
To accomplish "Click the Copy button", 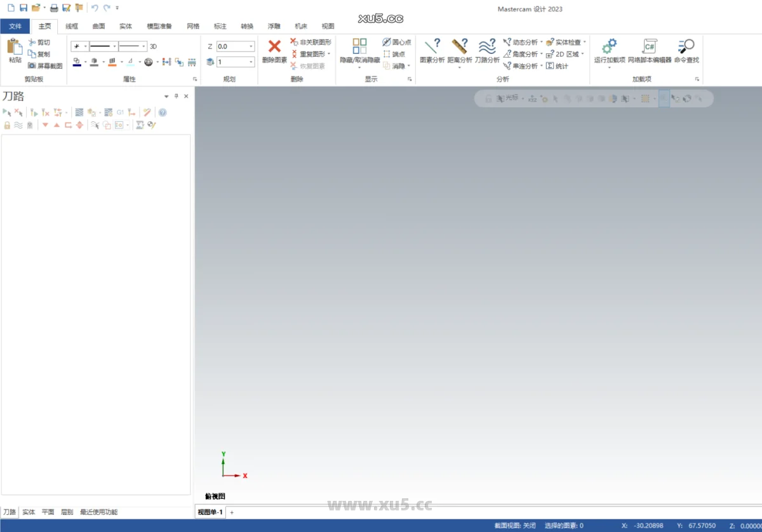I will click(41, 53).
